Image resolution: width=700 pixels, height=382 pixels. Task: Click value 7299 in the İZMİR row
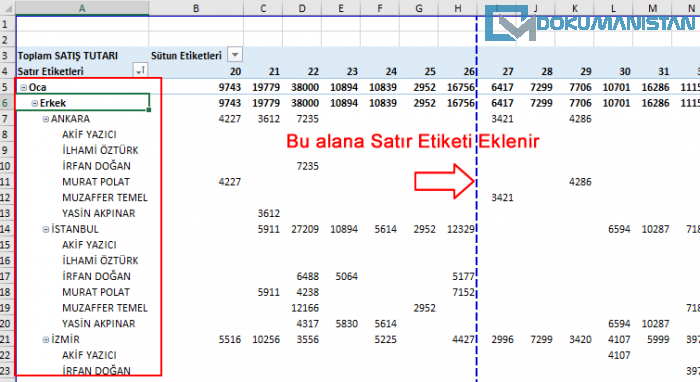[541, 340]
